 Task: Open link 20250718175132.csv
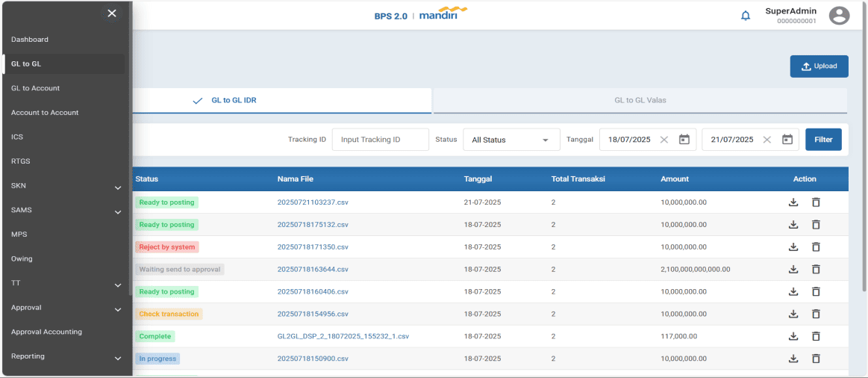[313, 224]
